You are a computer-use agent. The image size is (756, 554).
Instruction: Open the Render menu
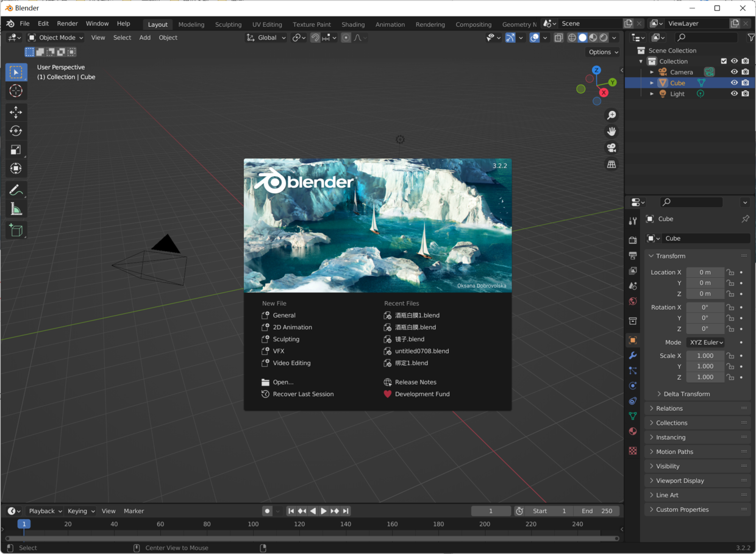click(x=67, y=24)
